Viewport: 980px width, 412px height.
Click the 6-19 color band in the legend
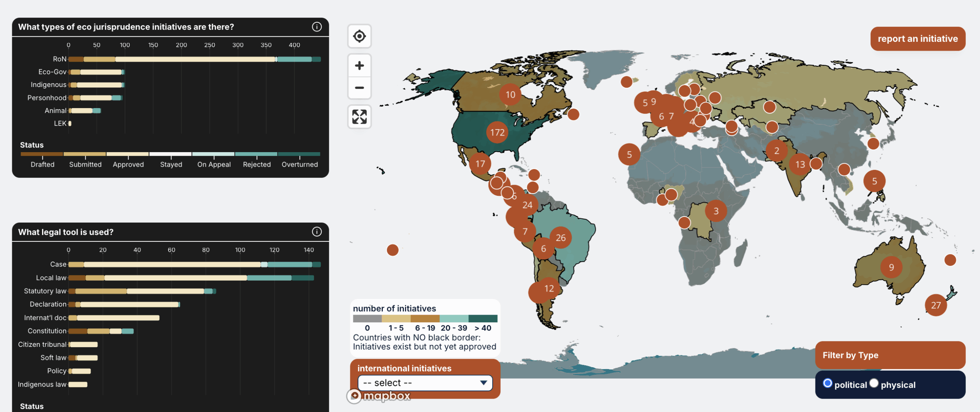[x=425, y=318]
